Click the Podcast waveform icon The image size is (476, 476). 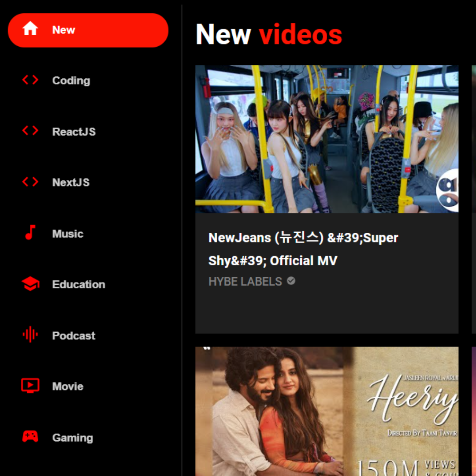coord(30,335)
